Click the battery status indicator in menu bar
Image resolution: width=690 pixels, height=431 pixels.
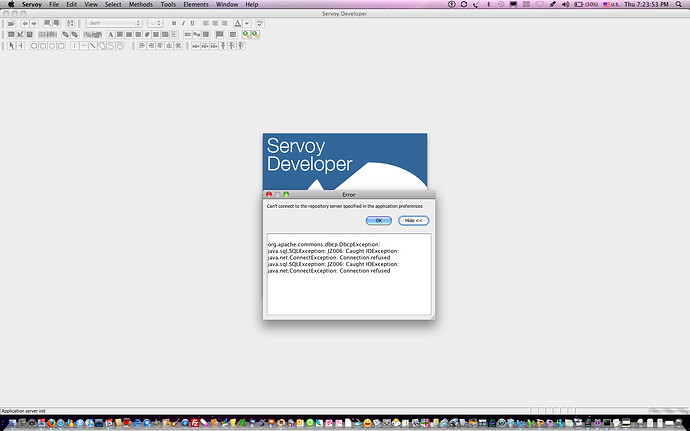click(586, 4)
